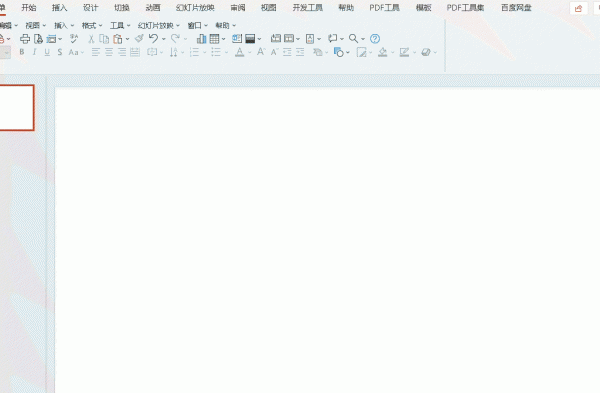
Task: Click the font color A swatch
Action: click(240, 52)
